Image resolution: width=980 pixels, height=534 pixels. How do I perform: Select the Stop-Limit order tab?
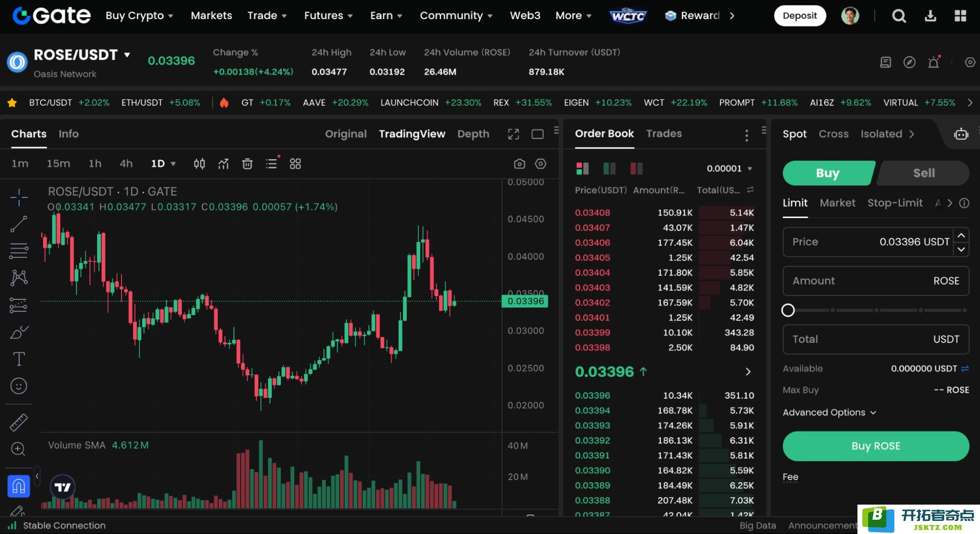point(895,203)
